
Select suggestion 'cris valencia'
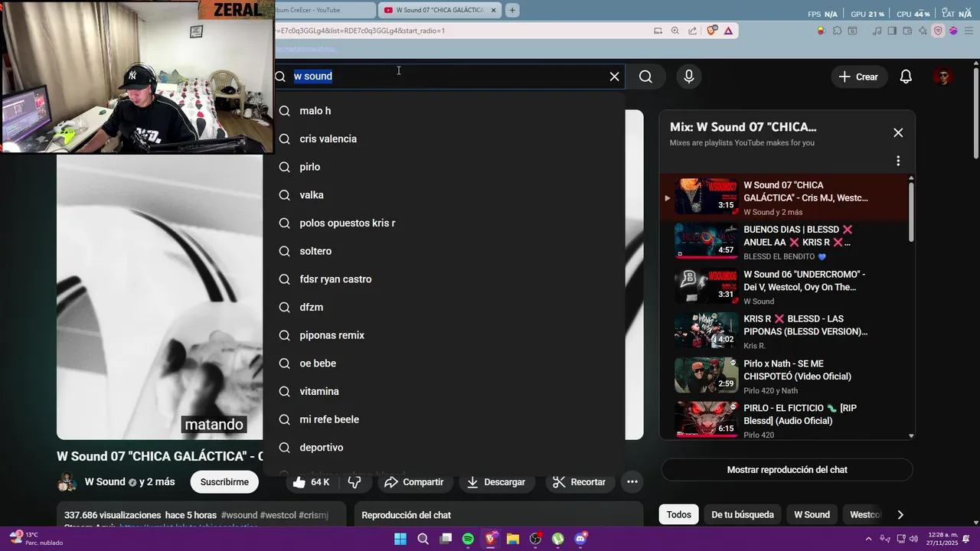point(444,139)
